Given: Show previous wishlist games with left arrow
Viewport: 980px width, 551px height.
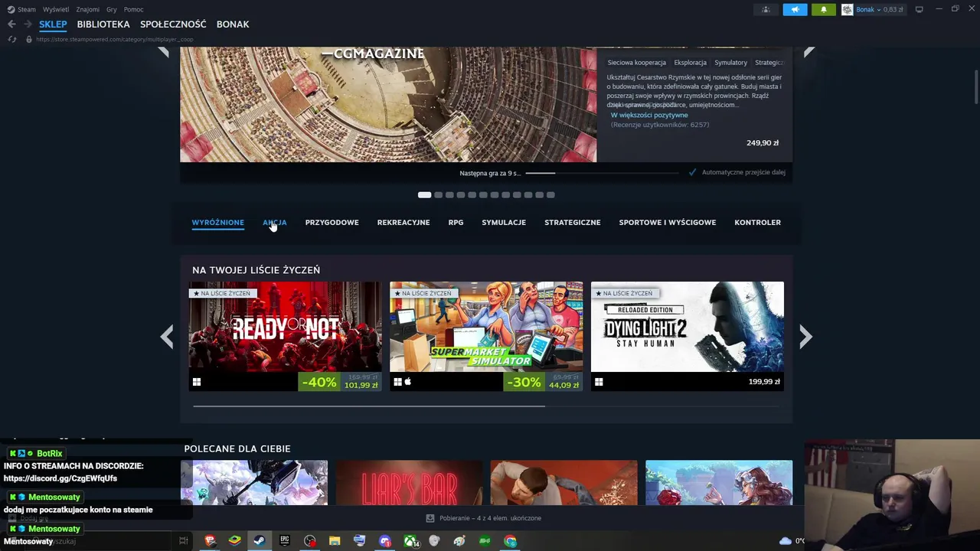Looking at the screenshot, I should [166, 337].
